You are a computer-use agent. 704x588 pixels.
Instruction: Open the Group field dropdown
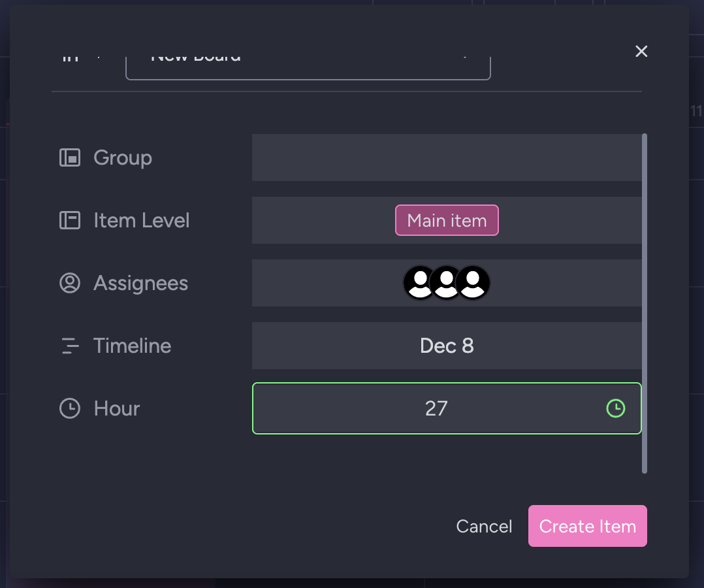click(x=447, y=157)
